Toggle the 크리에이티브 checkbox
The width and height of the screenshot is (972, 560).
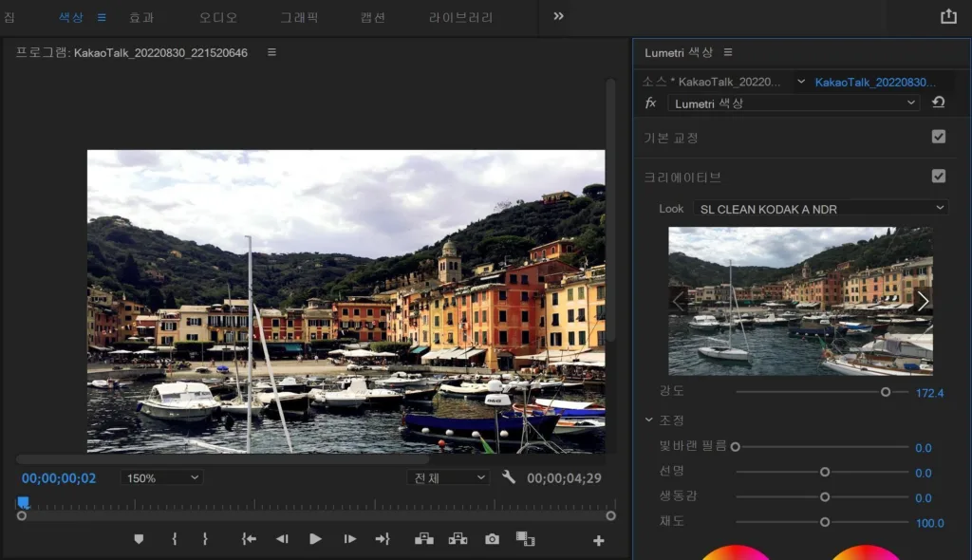tap(939, 177)
